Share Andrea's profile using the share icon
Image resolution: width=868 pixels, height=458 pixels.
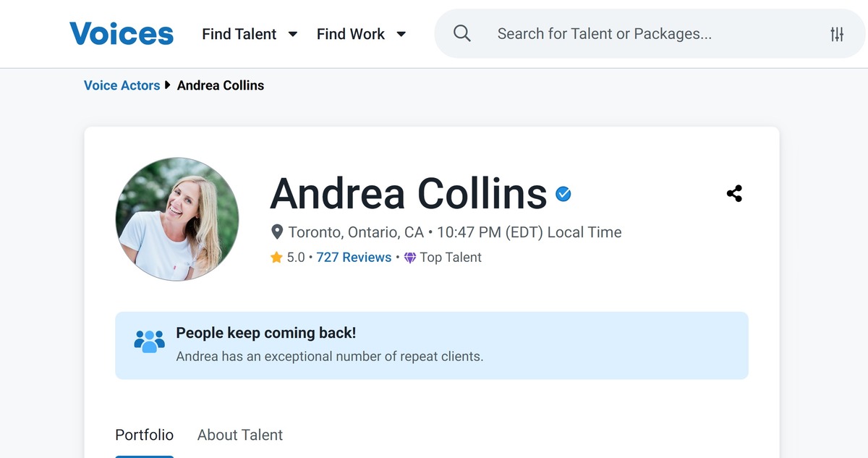click(734, 193)
